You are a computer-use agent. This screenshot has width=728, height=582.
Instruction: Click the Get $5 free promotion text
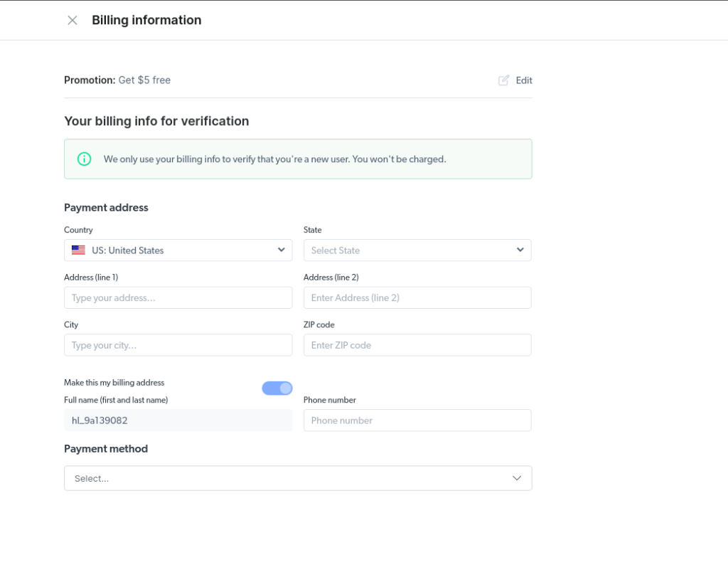coord(144,80)
